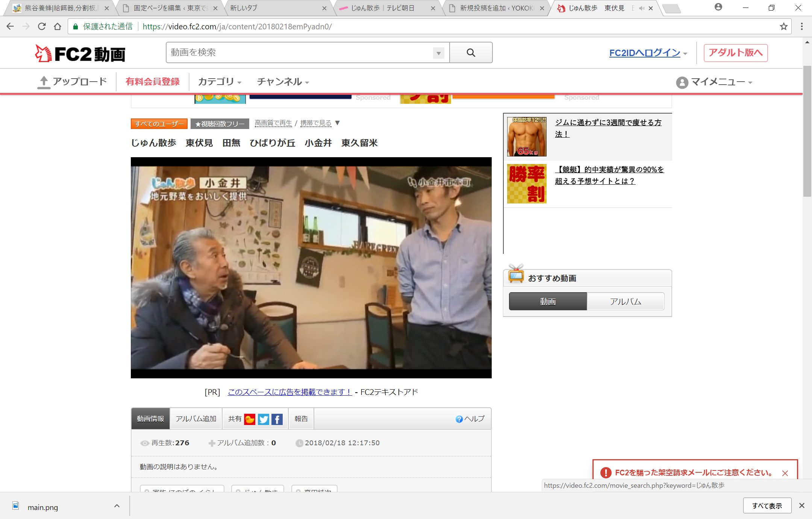Click the アップロード upload icon
This screenshot has width=812, height=519.
44,82
